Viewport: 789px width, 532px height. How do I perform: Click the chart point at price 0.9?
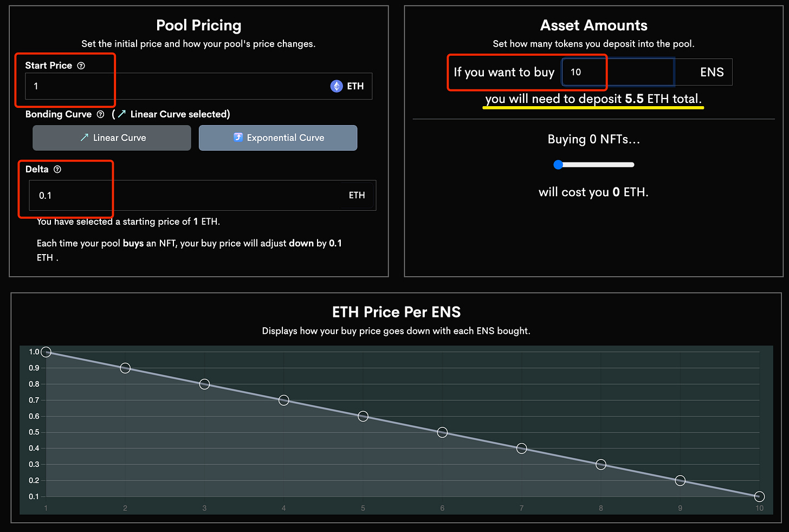pyautogui.click(x=125, y=368)
